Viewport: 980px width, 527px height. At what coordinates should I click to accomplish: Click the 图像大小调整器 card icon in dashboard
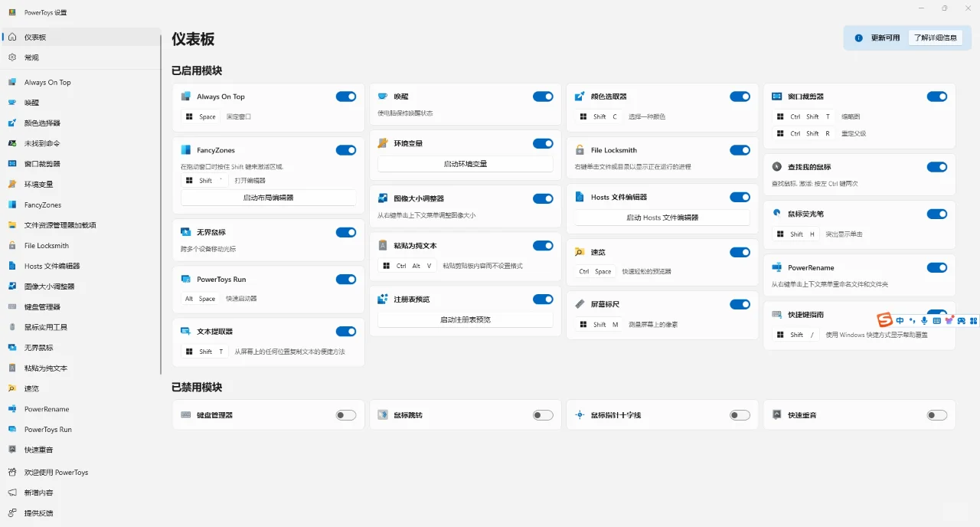pyautogui.click(x=383, y=198)
